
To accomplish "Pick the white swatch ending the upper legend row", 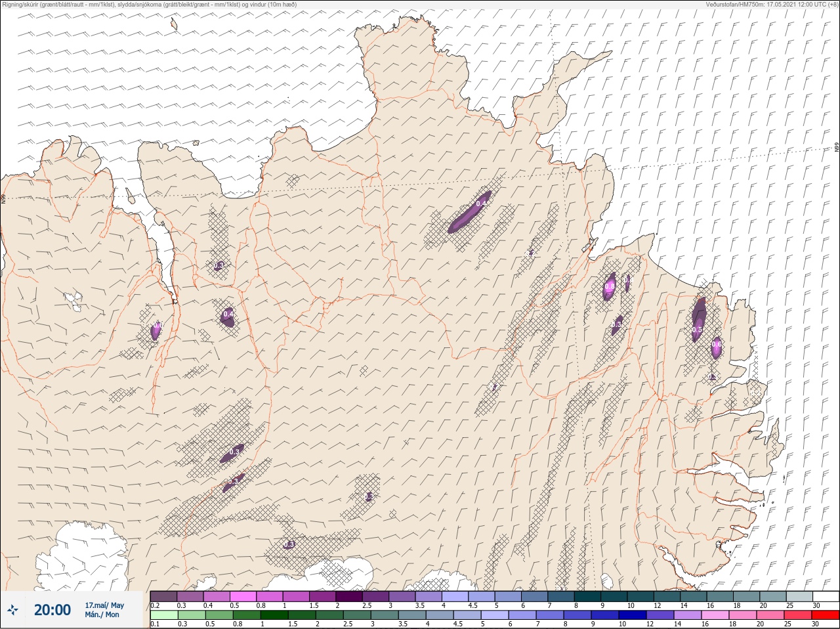I will click(826, 596).
